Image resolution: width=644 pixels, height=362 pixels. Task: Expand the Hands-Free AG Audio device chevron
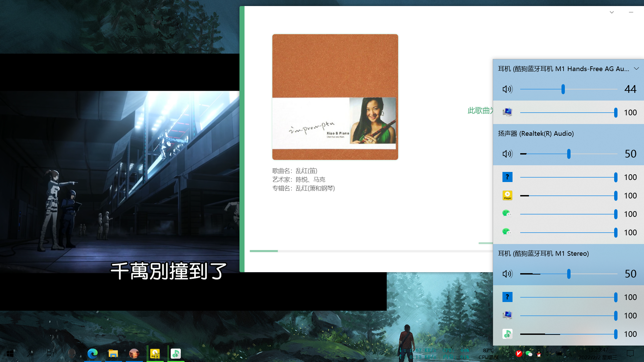[636, 69]
